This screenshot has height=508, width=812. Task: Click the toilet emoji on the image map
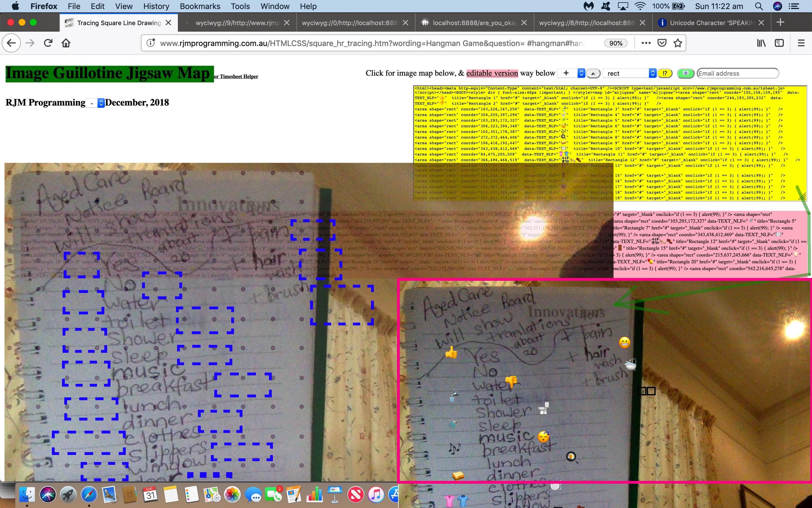coord(544,408)
